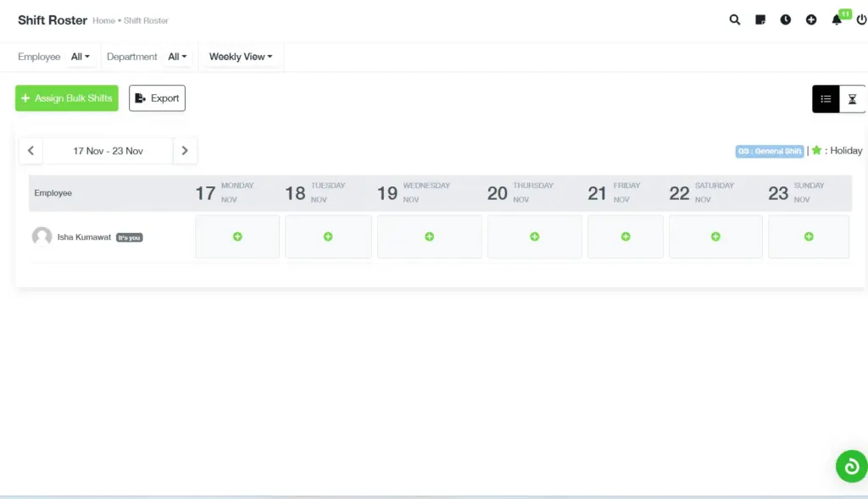Click the power logout icon
Viewport: 868px width, 499px height.
coord(860,19)
